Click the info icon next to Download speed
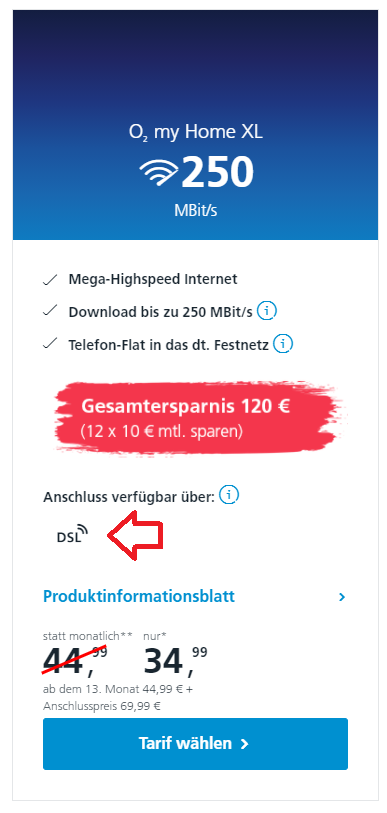The width and height of the screenshot is (387, 813). click(267, 311)
